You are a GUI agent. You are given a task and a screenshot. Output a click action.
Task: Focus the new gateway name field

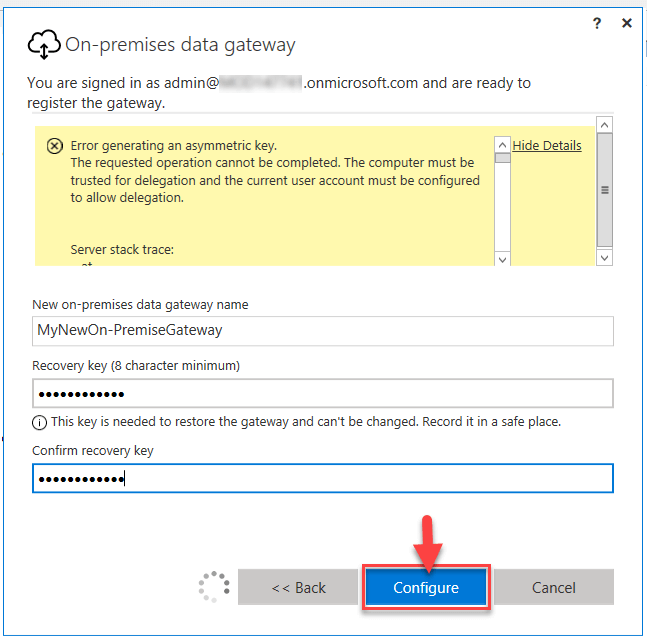(x=322, y=331)
